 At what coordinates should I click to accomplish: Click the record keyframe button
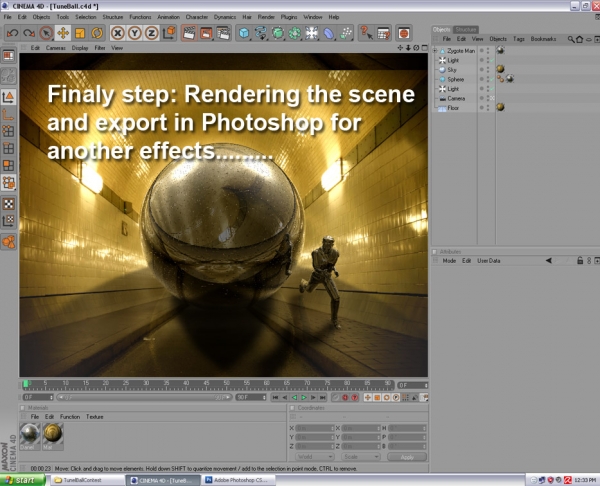[x=345, y=398]
